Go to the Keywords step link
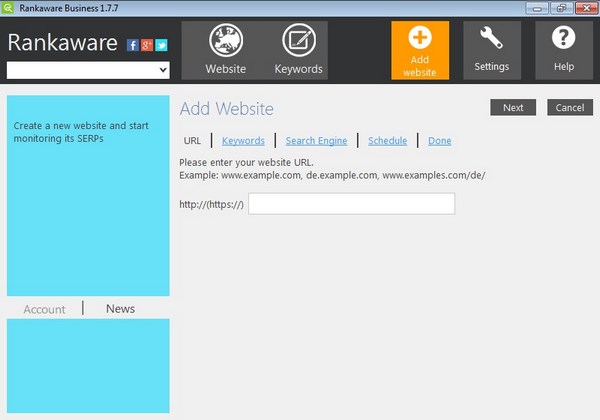Image resolution: width=600 pixels, height=420 pixels. coord(243,141)
